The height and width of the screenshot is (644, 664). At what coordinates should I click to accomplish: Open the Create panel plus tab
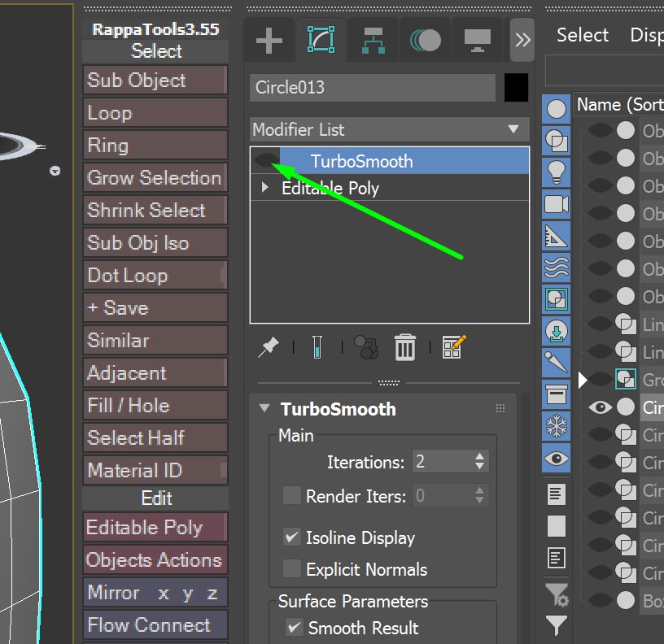pyautogui.click(x=269, y=40)
